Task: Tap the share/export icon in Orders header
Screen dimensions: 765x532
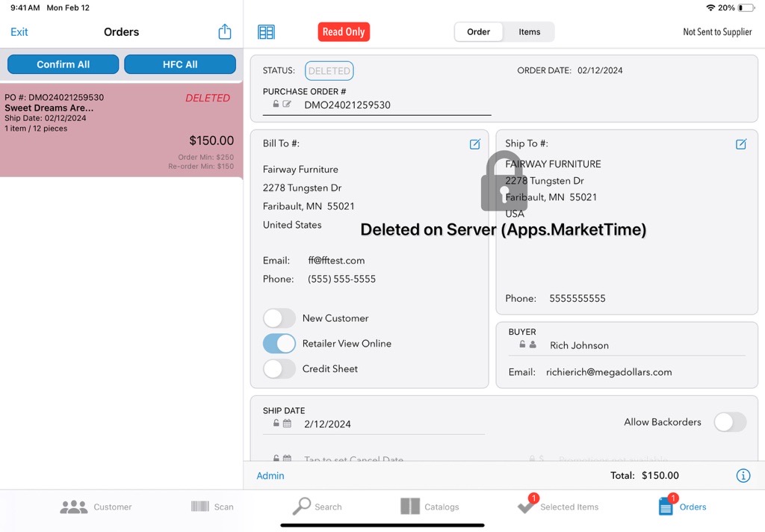Action: (224, 31)
